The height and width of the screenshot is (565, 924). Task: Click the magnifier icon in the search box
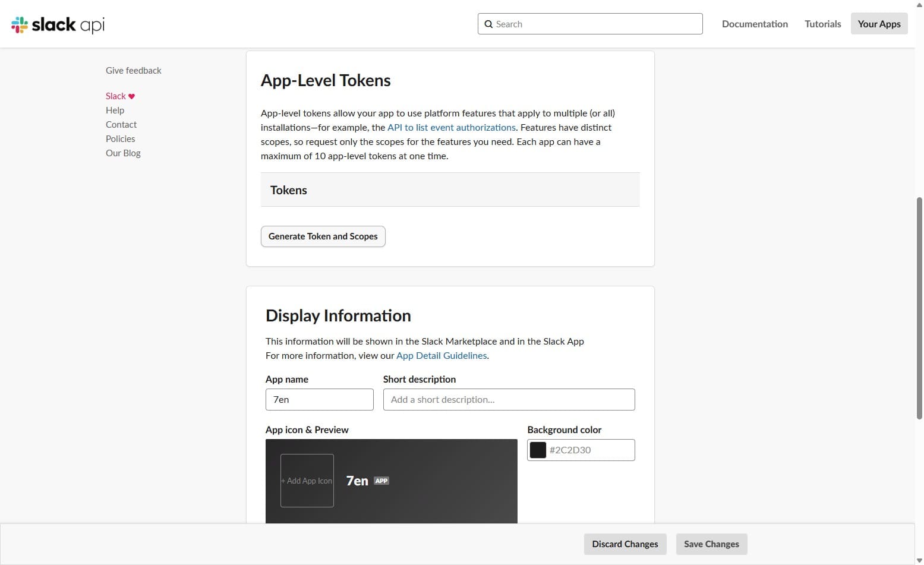488,24
